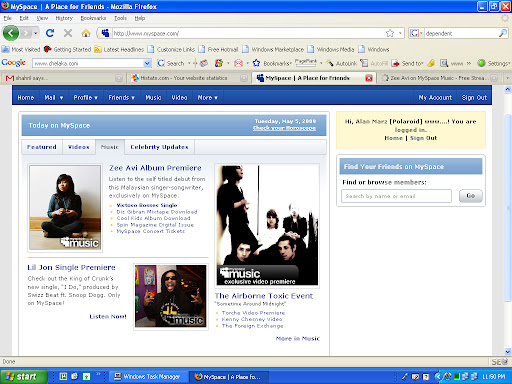Open the list all tabs dropdown
This screenshot has height=384, width=512.
click(507, 78)
